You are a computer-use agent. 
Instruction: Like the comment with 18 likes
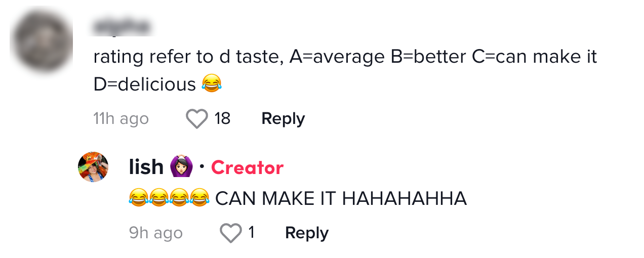(197, 119)
